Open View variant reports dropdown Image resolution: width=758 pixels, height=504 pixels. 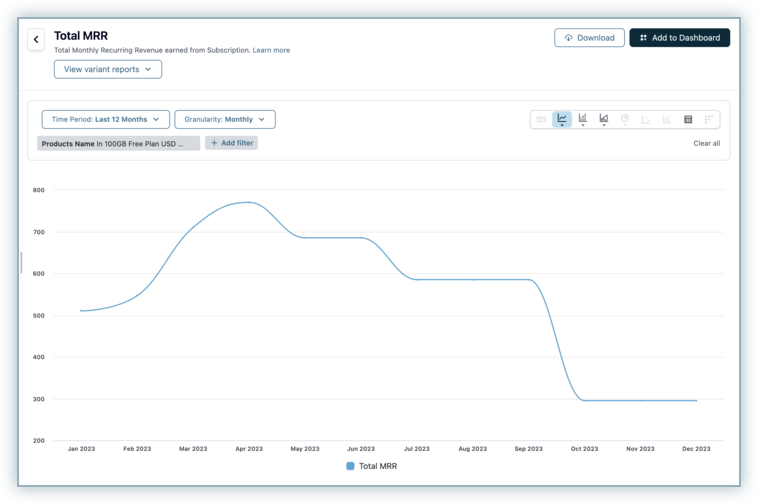[x=108, y=69]
